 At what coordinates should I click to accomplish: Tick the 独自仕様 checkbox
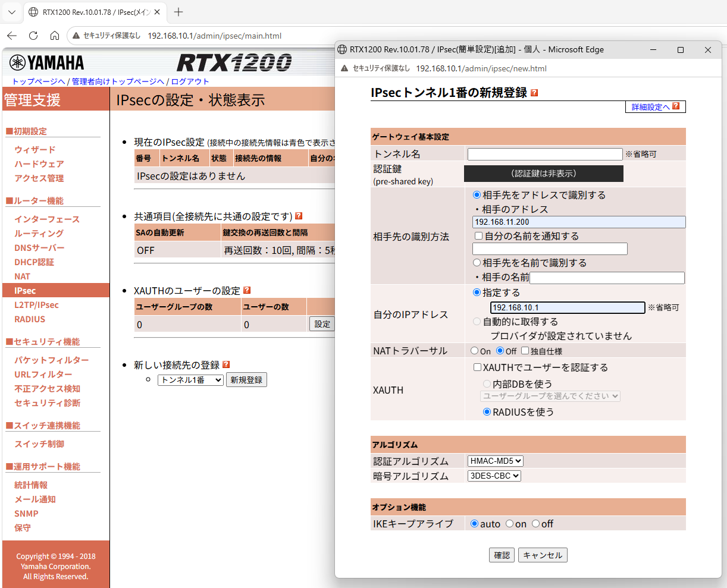click(525, 351)
